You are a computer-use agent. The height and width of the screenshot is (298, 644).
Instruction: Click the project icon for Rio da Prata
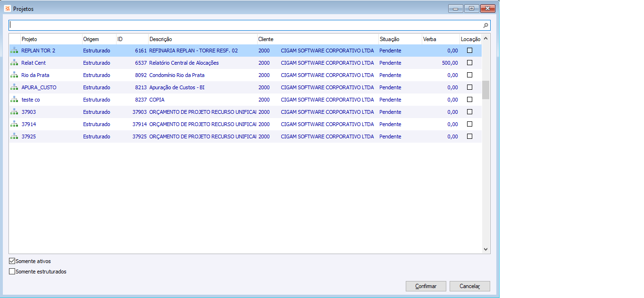[14, 75]
